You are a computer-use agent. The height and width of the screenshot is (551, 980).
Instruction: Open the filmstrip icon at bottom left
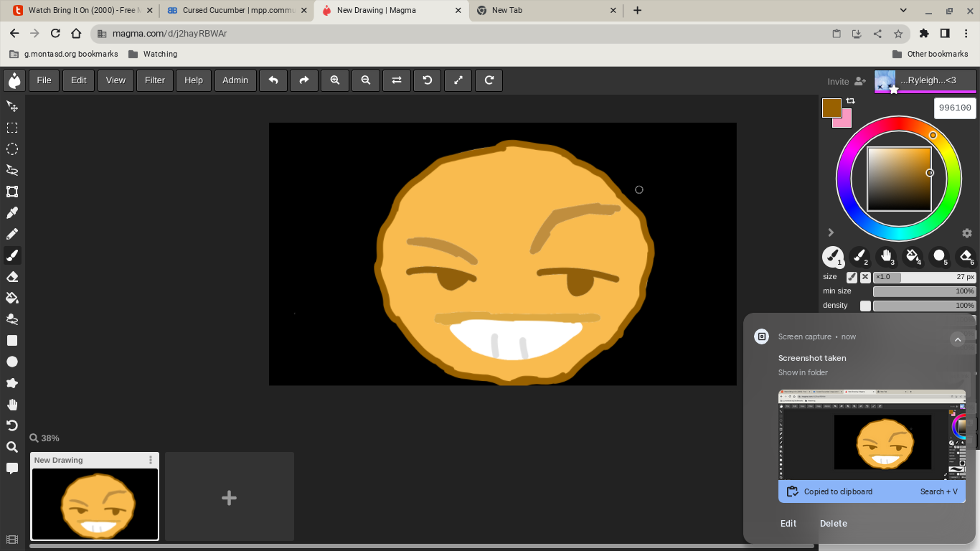pyautogui.click(x=11, y=540)
